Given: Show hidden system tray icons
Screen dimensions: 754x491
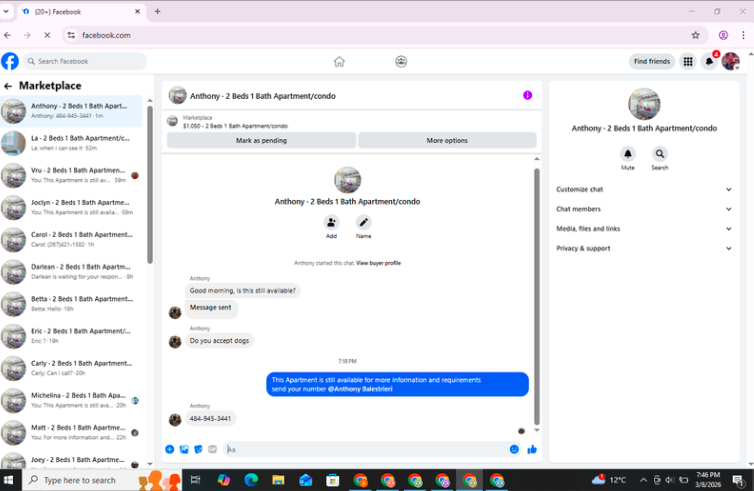Looking at the screenshot, I should click(x=643, y=480).
